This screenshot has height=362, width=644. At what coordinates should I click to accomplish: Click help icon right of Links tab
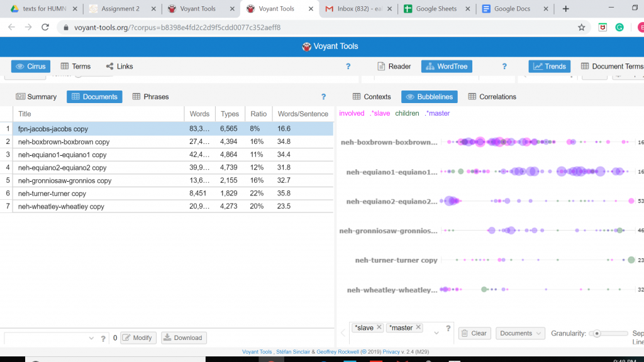[x=348, y=67]
